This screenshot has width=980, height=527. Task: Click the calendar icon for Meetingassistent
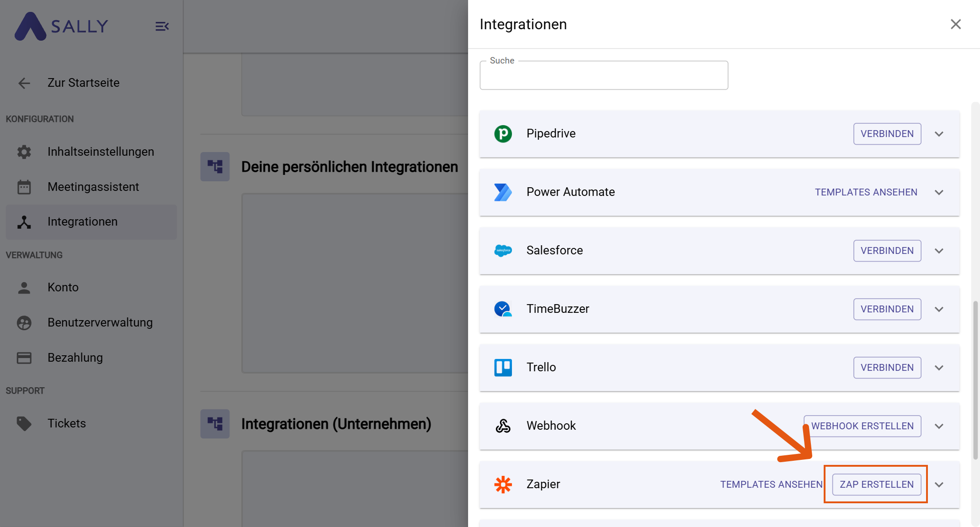[24, 187]
